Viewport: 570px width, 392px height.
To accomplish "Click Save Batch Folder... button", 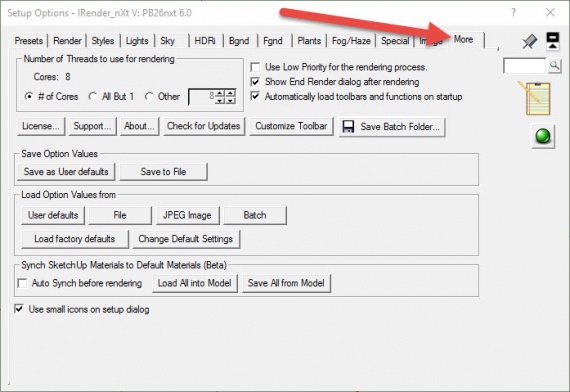I will pyautogui.click(x=392, y=127).
